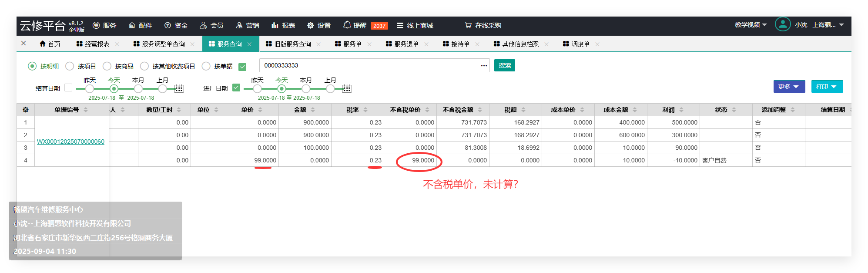
Task: Expand the 更多 dropdown button
Action: [789, 87]
